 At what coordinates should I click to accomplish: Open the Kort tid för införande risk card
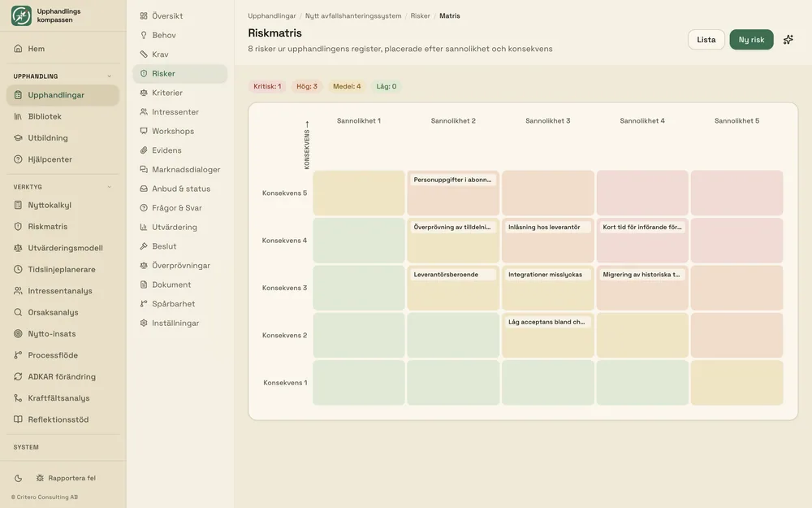point(642,227)
